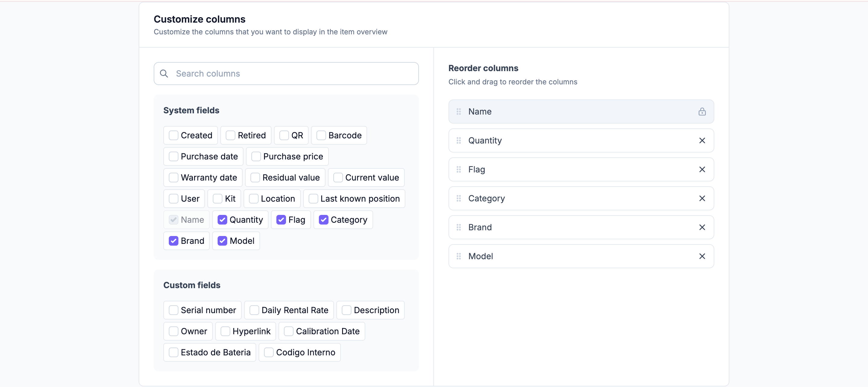This screenshot has height=387, width=868.
Task: Click the 'Customize columns' title
Action: point(200,20)
